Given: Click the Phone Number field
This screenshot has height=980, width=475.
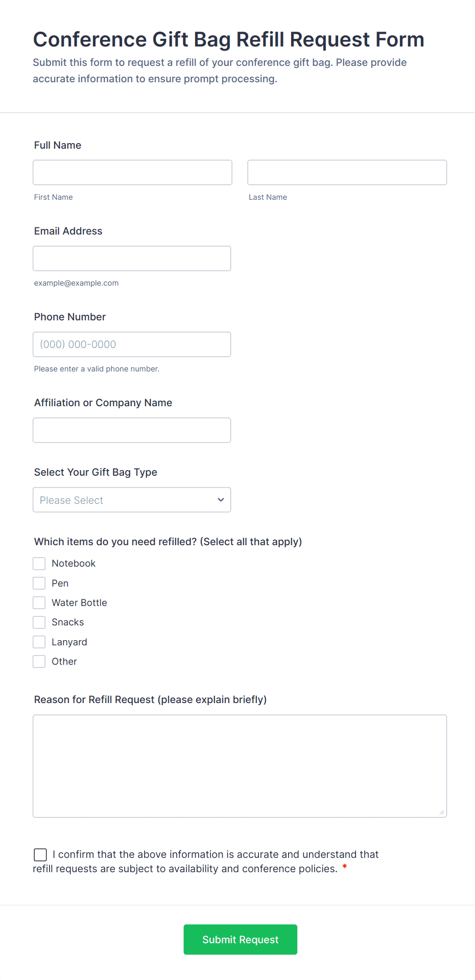Looking at the screenshot, I should click(132, 344).
